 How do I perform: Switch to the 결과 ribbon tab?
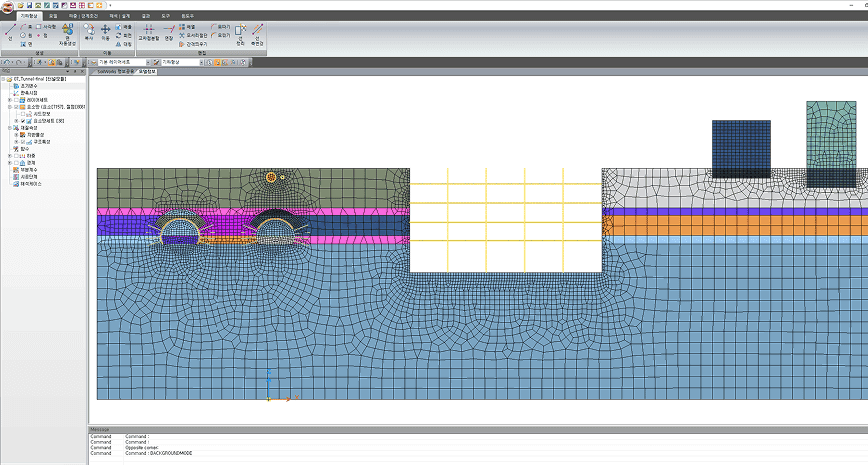[146, 16]
